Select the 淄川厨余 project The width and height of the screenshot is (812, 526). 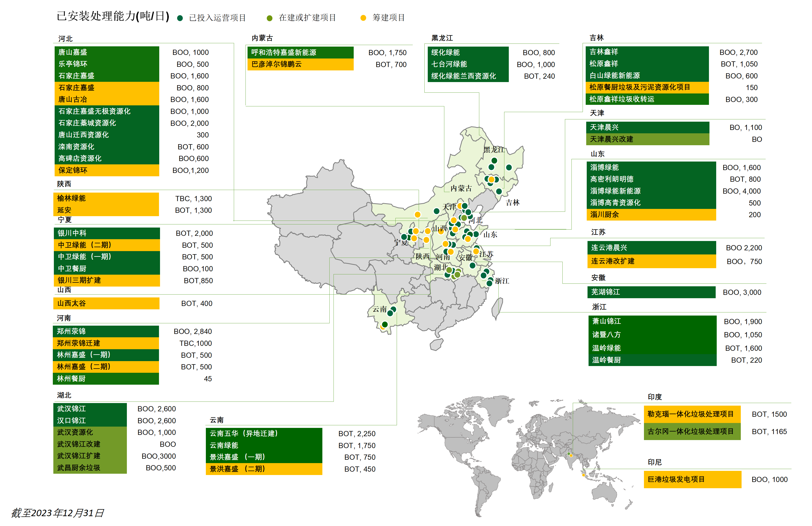click(652, 215)
